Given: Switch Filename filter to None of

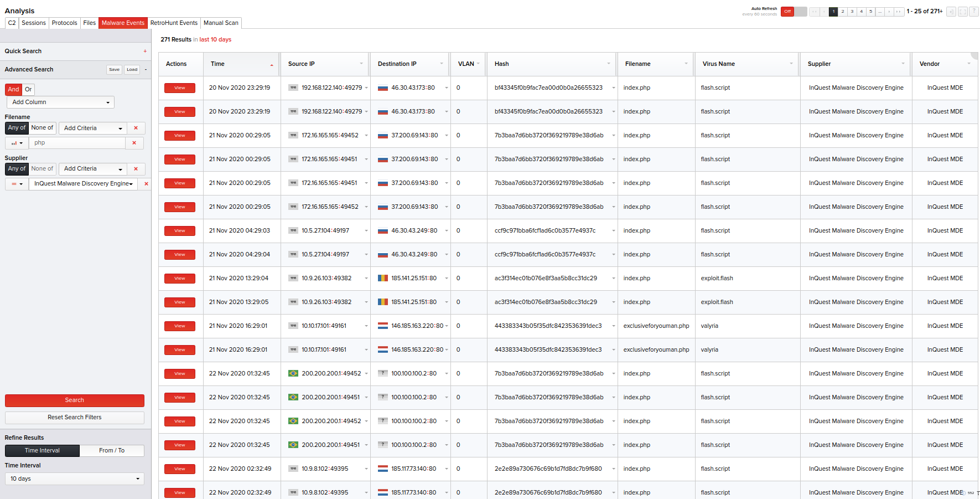Looking at the screenshot, I should (x=42, y=128).
